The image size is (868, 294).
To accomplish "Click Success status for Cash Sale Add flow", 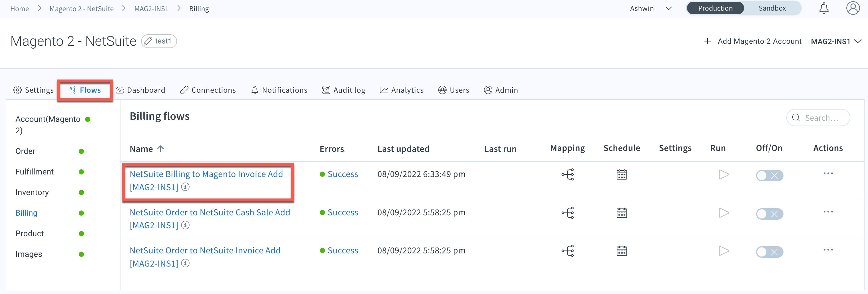I will 342,212.
